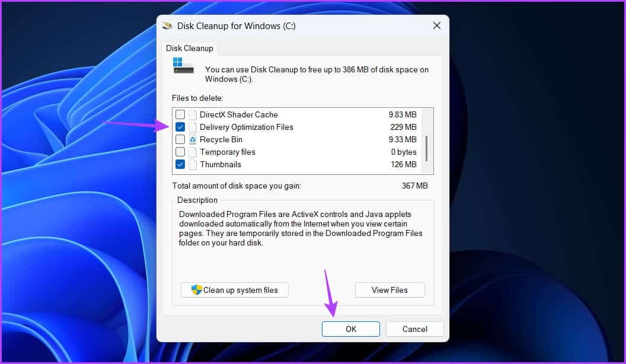This screenshot has width=626, height=364.
Task: Select the Recycle Bin label
Action: (x=221, y=139)
